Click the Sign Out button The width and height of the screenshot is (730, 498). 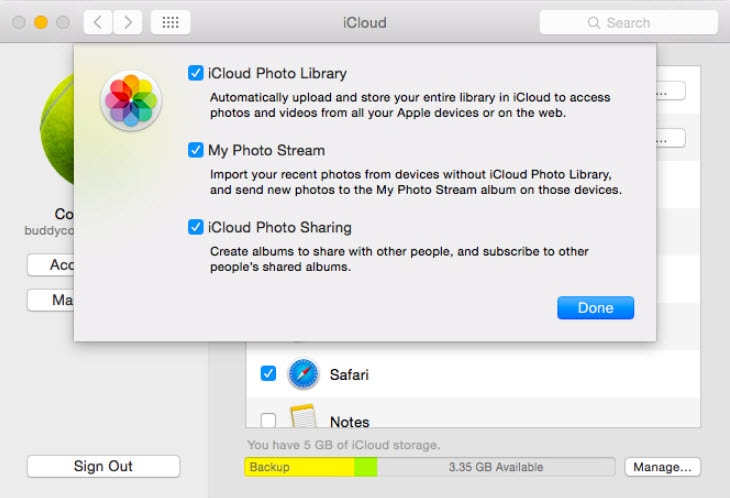point(103,466)
